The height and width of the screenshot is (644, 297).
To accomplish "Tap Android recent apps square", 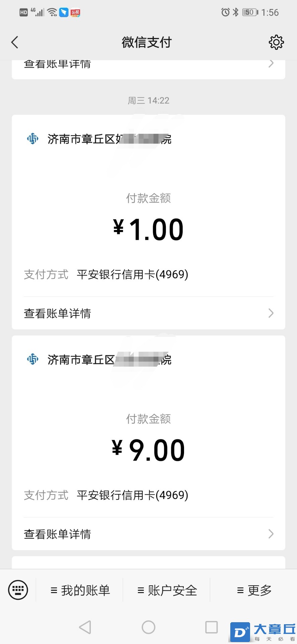I will pyautogui.click(x=212, y=627).
